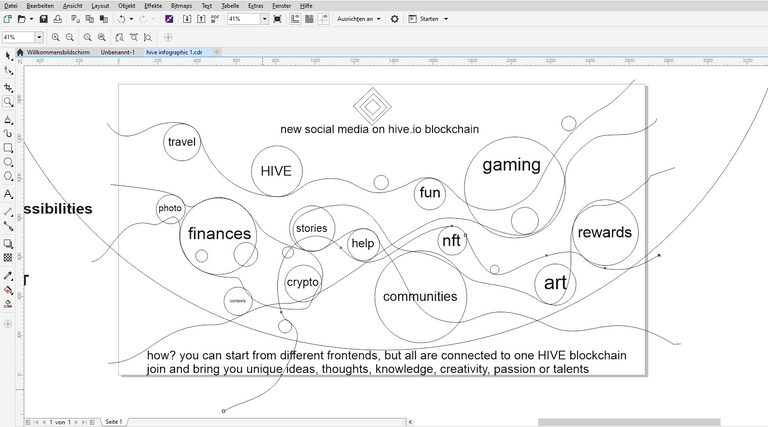
Task: Open the standard toolbar zoom level dropdown
Action: coord(264,19)
